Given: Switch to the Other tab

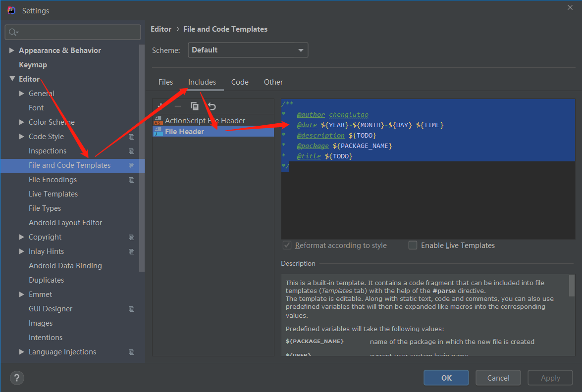Looking at the screenshot, I should [x=273, y=82].
